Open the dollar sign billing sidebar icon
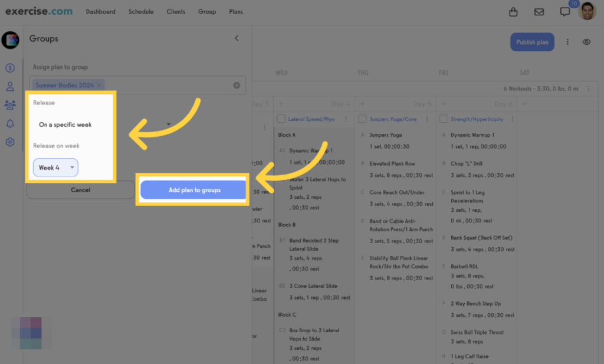The height and width of the screenshot is (364, 604). (x=10, y=68)
